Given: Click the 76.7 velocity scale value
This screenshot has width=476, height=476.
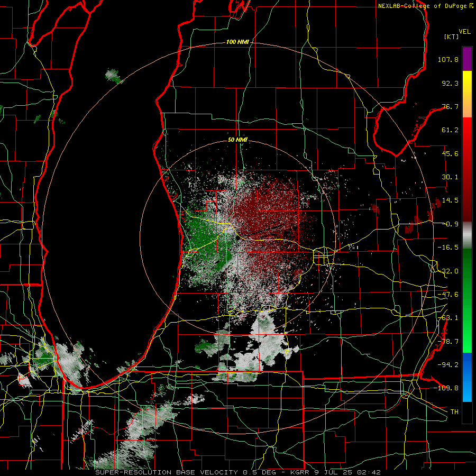Looking at the screenshot, I should point(450,106).
